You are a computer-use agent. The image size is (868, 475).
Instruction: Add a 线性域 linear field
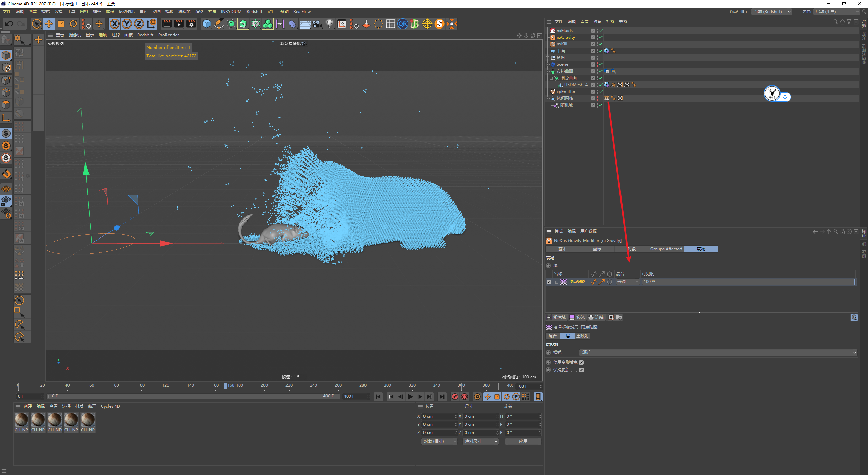click(x=556, y=317)
